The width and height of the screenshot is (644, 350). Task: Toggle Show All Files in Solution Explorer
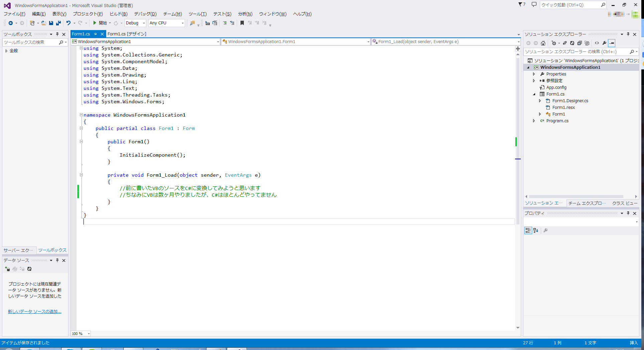pos(587,43)
